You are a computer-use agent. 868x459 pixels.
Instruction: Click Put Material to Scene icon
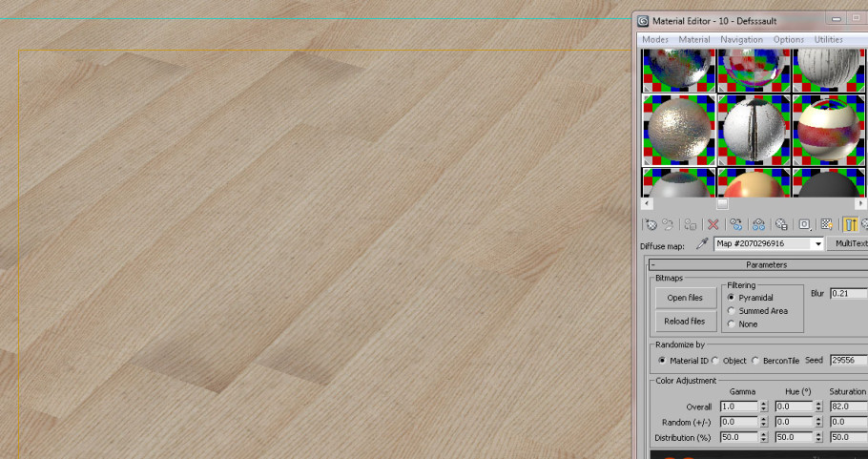coord(668,224)
